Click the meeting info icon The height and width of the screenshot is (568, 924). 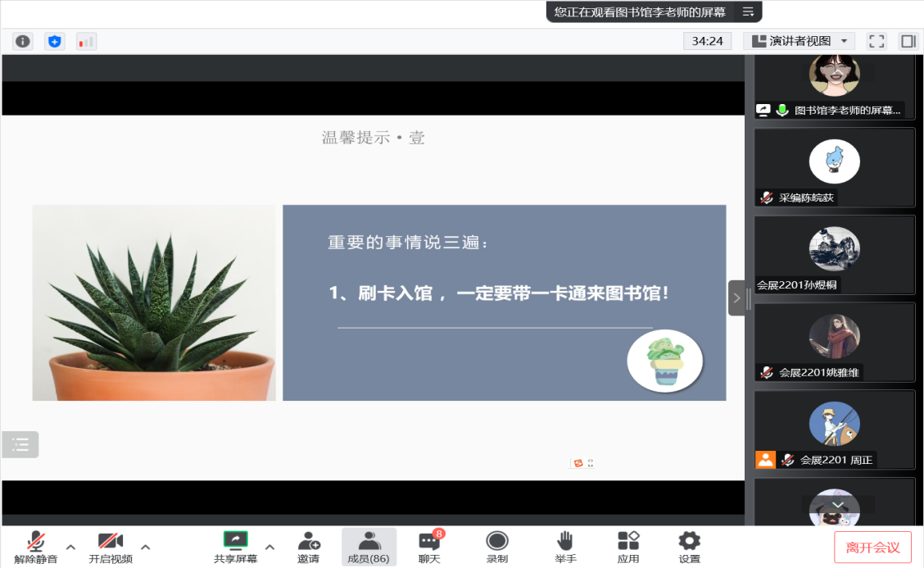click(x=23, y=41)
